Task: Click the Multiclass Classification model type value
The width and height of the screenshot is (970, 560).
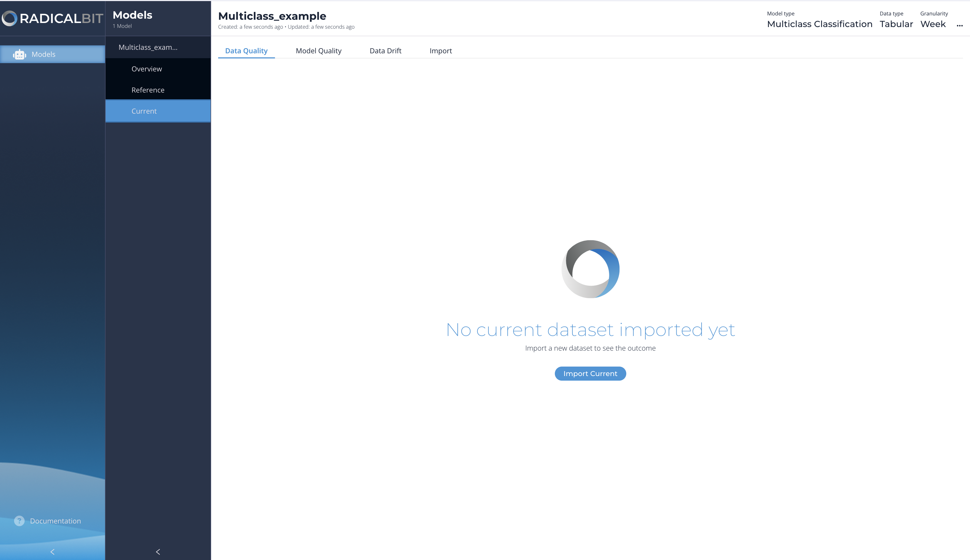Action: pyautogui.click(x=820, y=24)
